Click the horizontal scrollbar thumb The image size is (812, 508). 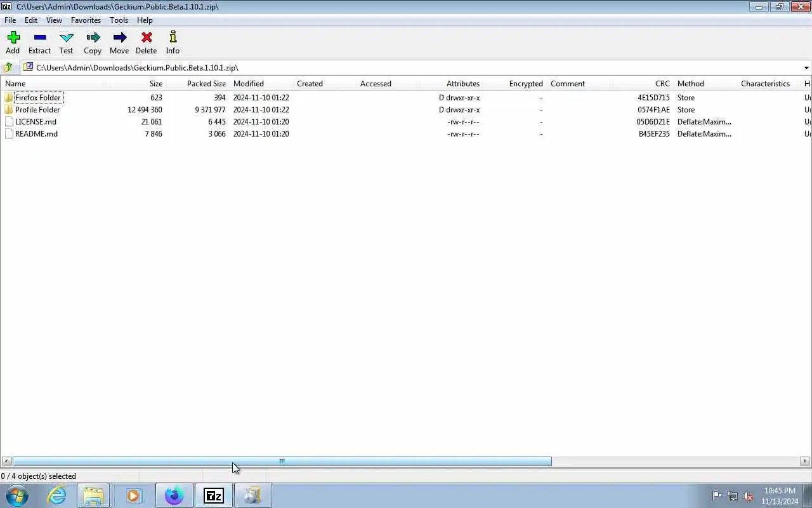coord(282,462)
